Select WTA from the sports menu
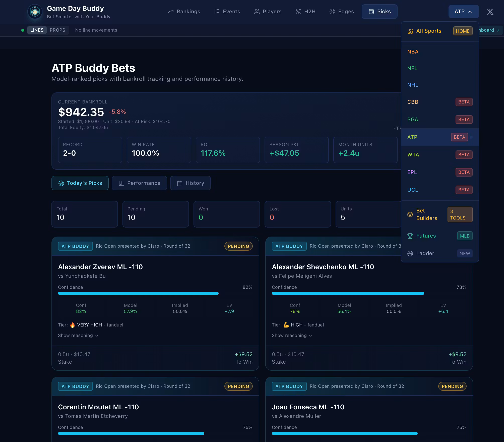Screen dimensions: 504x442 tap(413, 155)
